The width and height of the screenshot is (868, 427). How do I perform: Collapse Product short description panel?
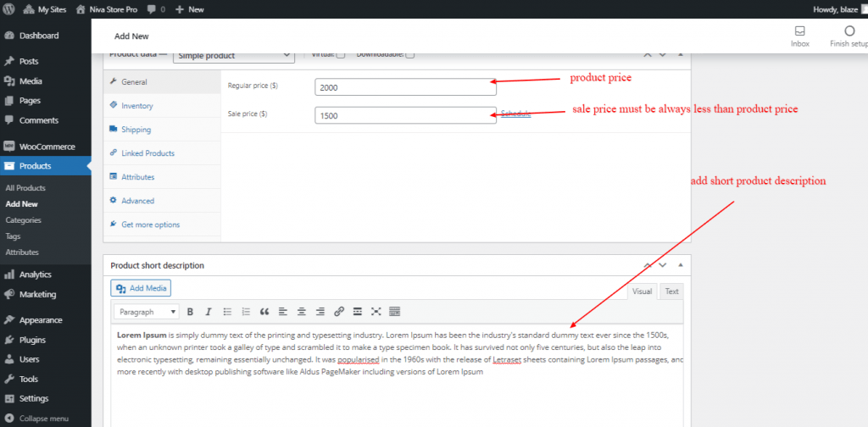[681, 265]
